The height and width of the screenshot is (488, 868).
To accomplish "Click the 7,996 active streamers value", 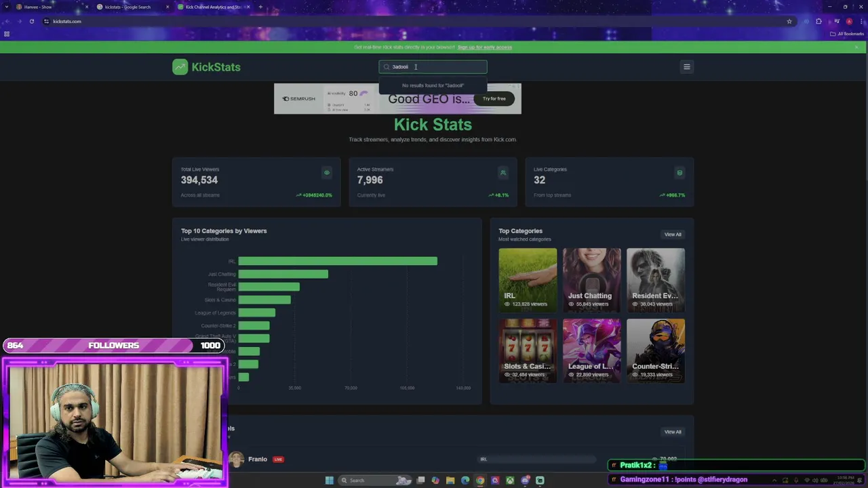I will tap(370, 180).
